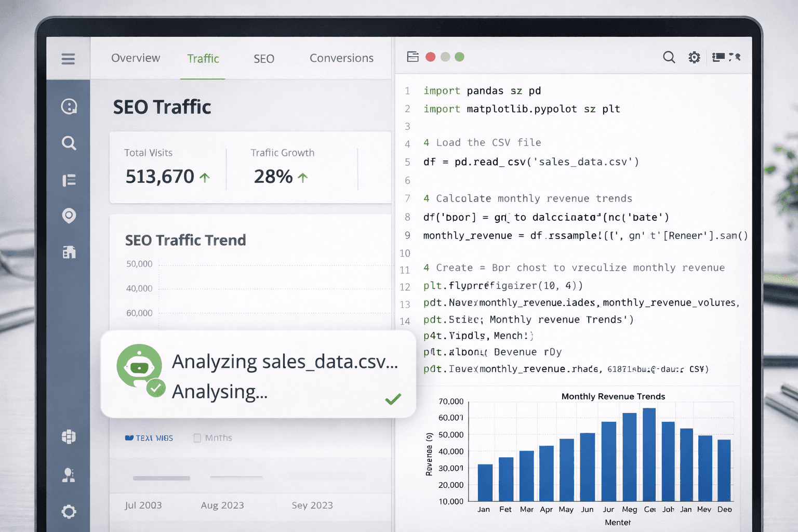
Task: Switch to the SEO tab
Action: [x=264, y=59]
